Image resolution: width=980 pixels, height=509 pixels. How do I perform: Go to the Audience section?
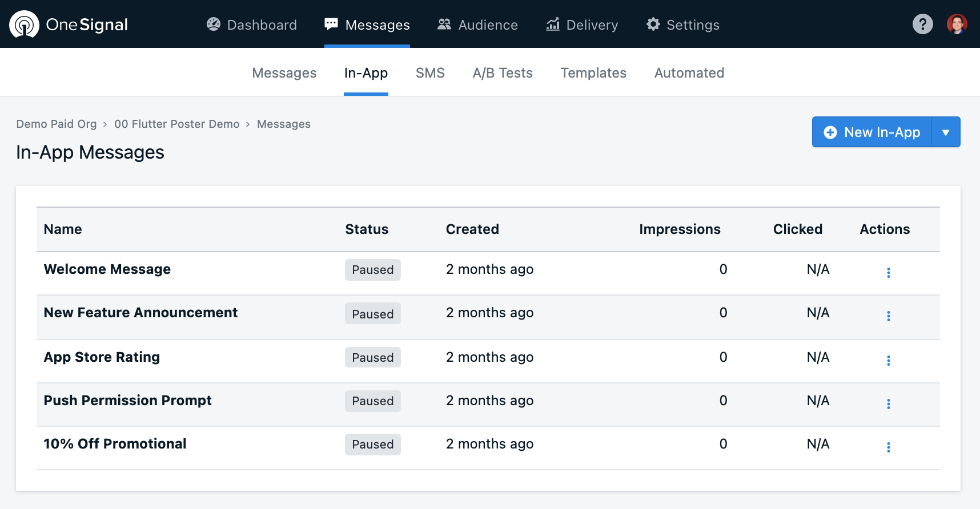(477, 25)
